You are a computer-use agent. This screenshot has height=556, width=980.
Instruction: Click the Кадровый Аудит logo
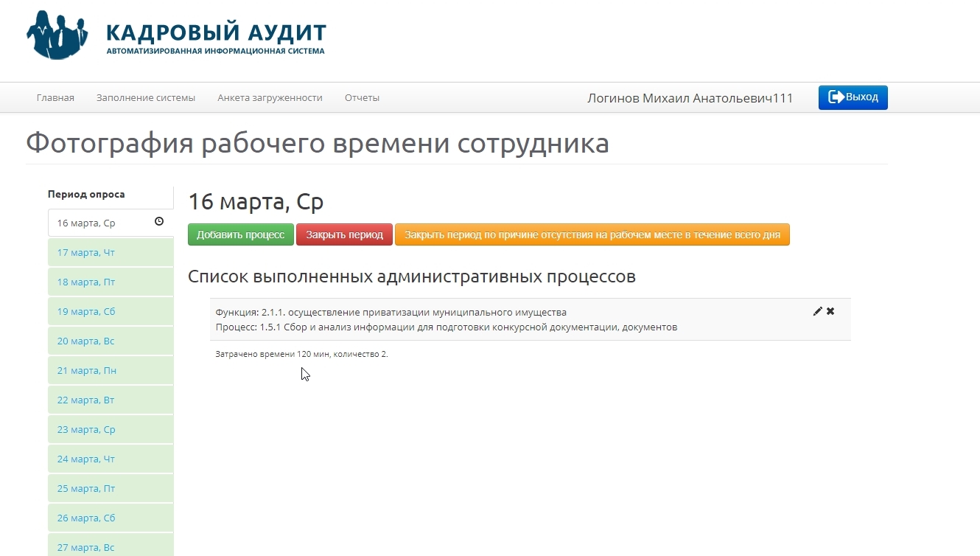[176, 35]
